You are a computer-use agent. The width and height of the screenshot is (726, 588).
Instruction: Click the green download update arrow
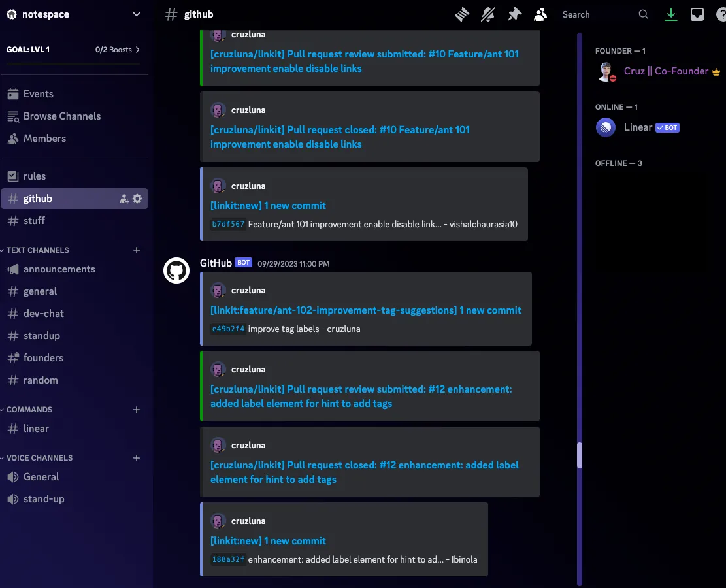670,14
